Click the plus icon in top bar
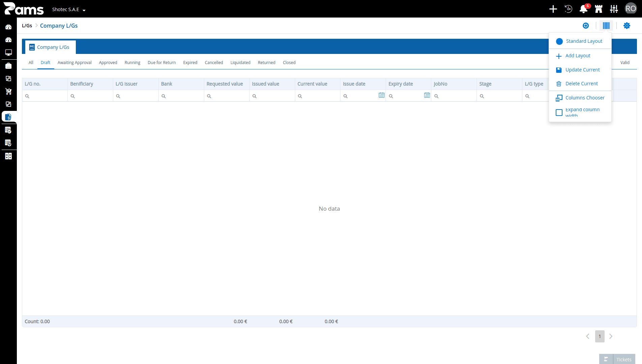 click(553, 9)
